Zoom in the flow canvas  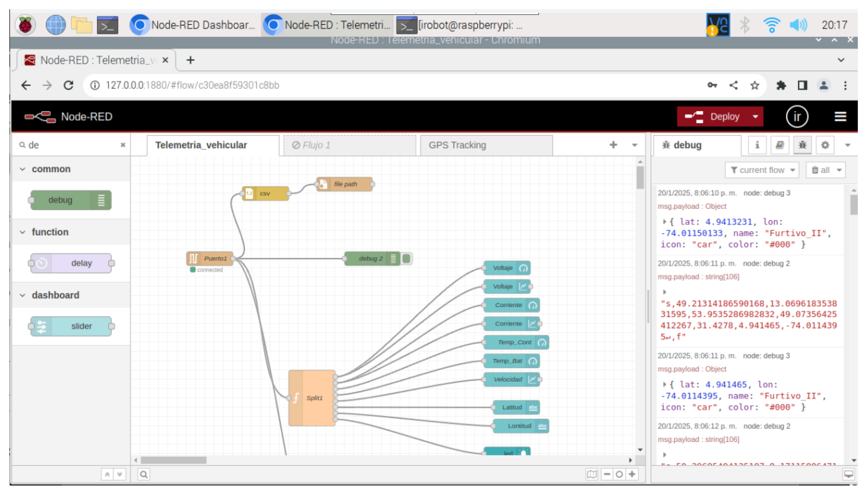point(632,474)
